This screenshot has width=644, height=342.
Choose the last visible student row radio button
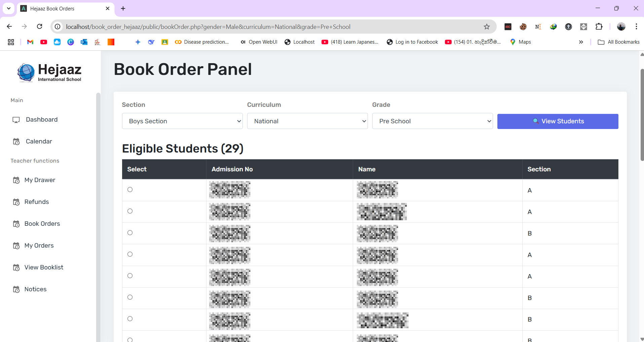(x=130, y=339)
